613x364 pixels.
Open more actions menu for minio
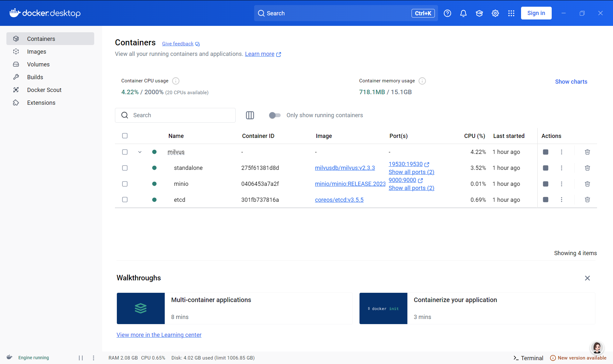(562, 184)
